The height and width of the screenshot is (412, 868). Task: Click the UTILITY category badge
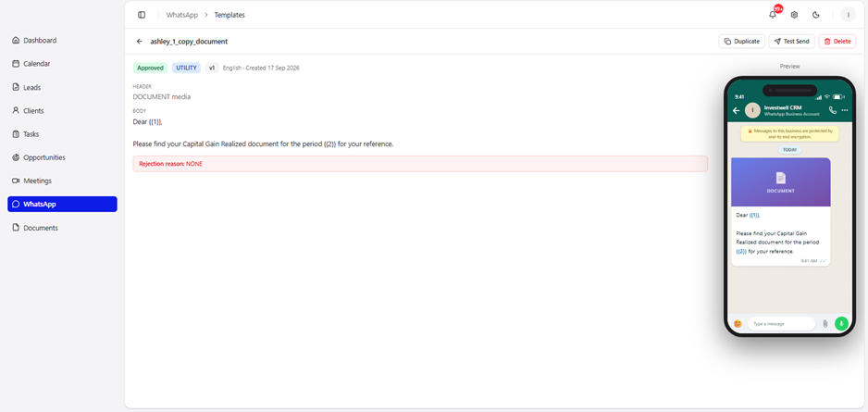187,68
